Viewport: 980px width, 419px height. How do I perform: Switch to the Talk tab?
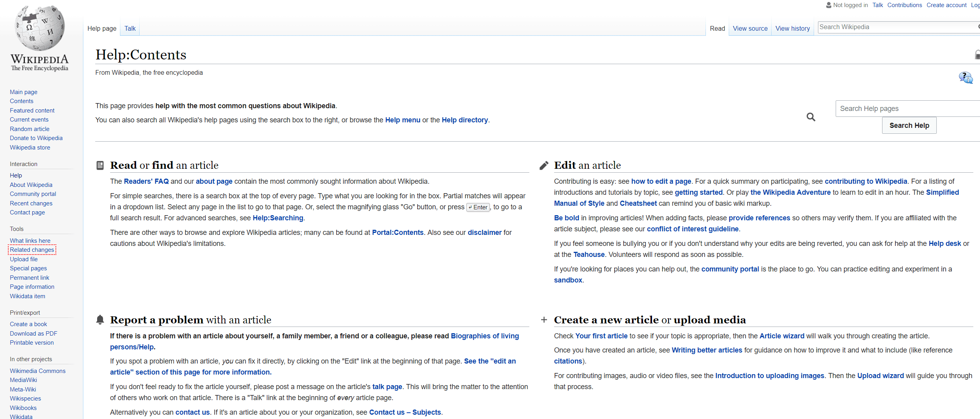click(130, 28)
